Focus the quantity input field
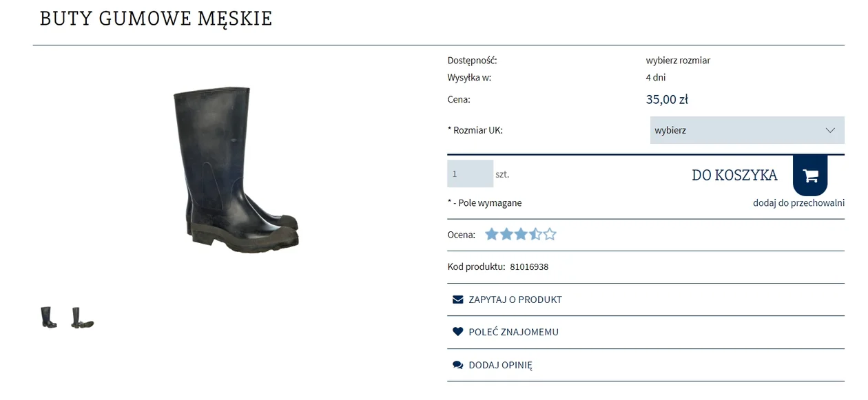Viewport: 868px width, 400px height. (470, 174)
